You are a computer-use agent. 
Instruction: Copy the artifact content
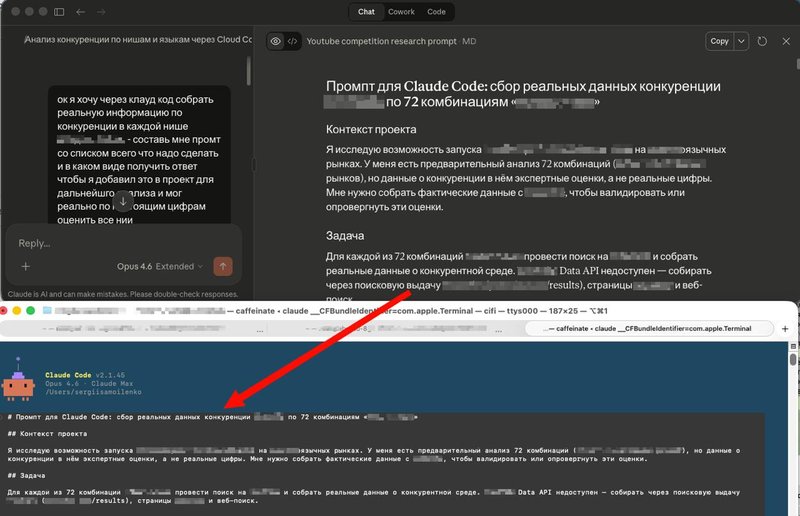(x=719, y=41)
